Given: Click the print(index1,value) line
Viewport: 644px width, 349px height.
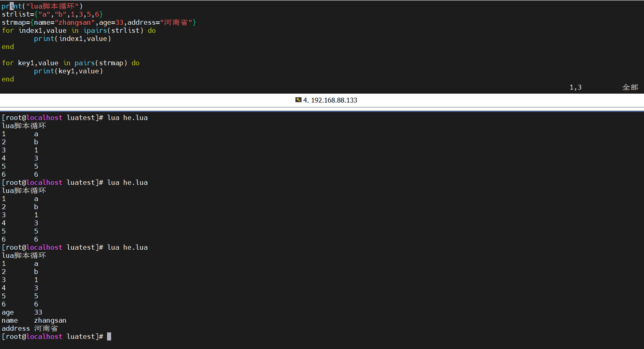Looking at the screenshot, I should coord(73,39).
